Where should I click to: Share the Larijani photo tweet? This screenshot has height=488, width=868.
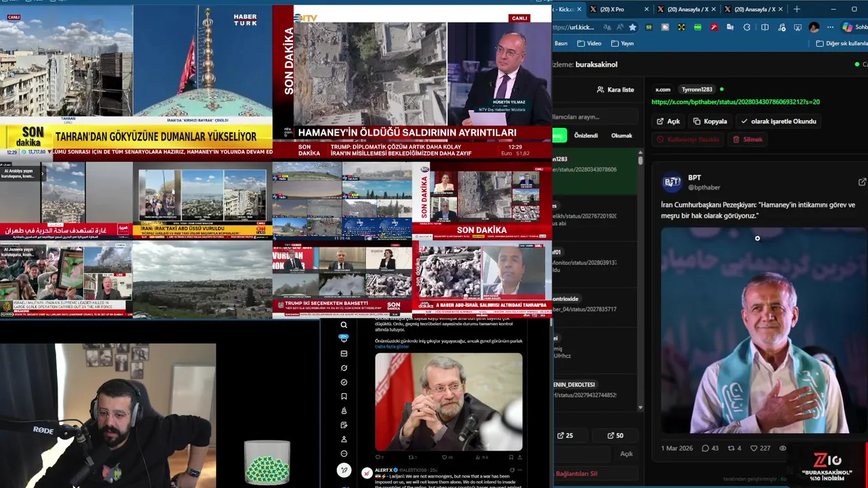519,457
